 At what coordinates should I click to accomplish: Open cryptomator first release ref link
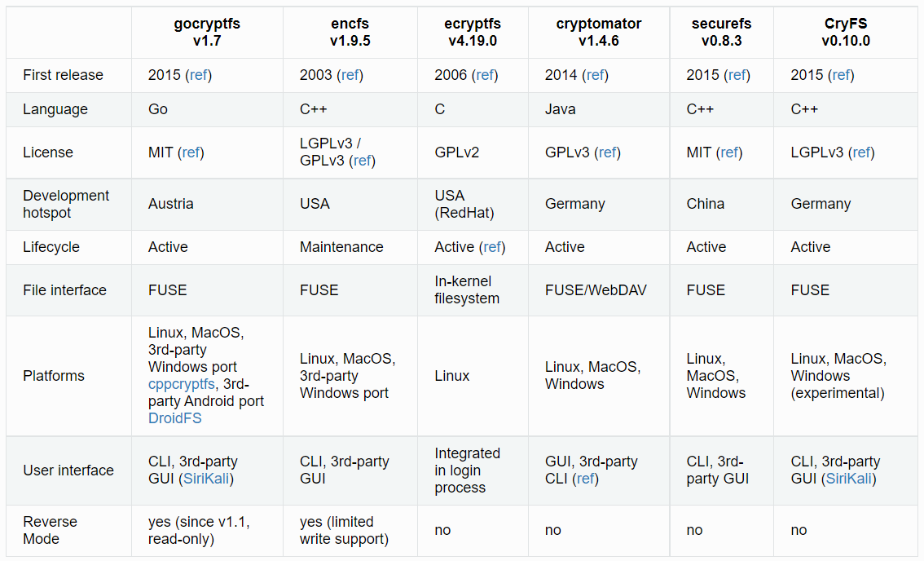pyautogui.click(x=596, y=75)
